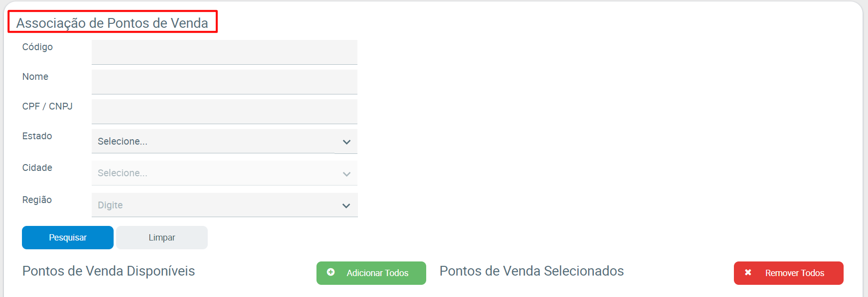
Task: Click the Estado dropdown chevron arrow
Action: (347, 142)
